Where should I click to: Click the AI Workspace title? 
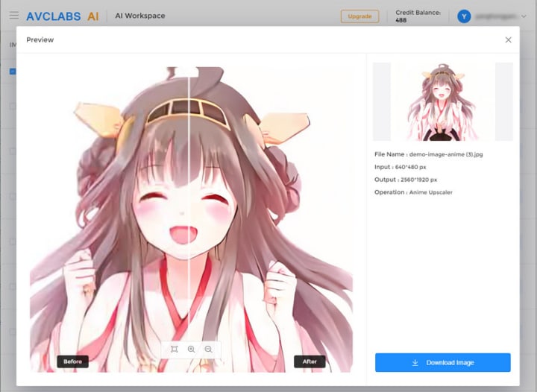[x=140, y=16]
